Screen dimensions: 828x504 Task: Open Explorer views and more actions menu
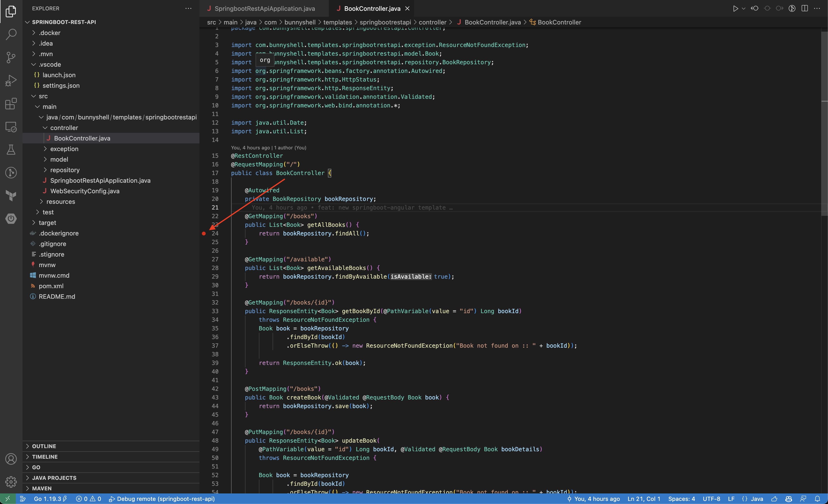[188, 8]
